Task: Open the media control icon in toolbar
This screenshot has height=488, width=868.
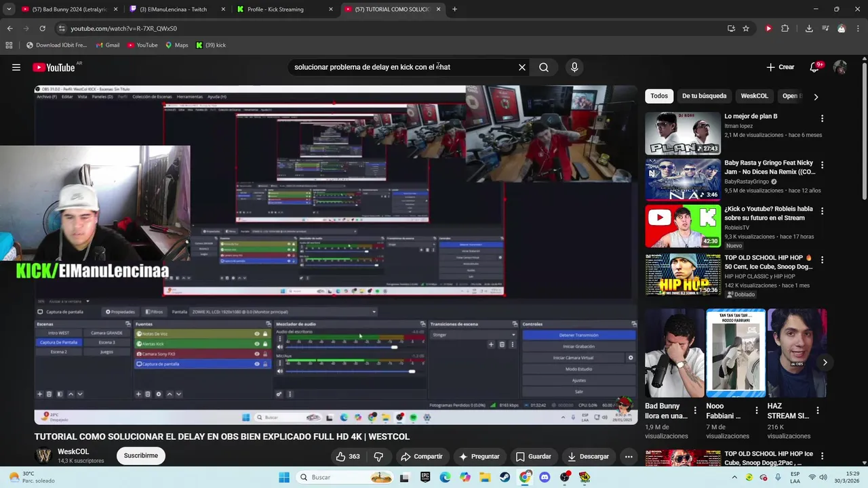Action: click(825, 28)
